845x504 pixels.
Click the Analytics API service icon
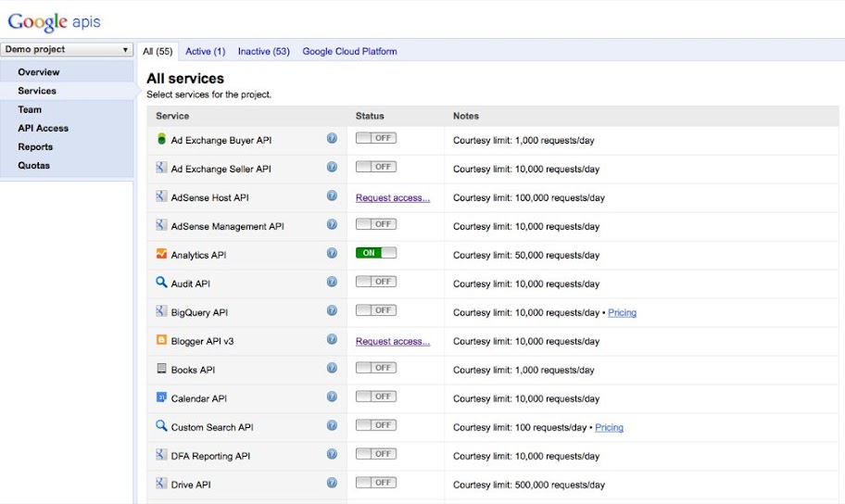point(161,254)
